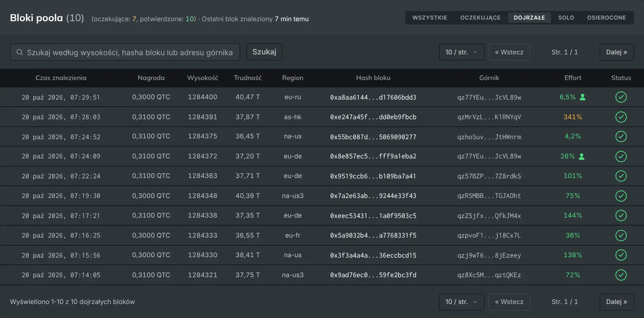Focus the block search input field
This screenshot has width=644, height=318.
(x=125, y=52)
